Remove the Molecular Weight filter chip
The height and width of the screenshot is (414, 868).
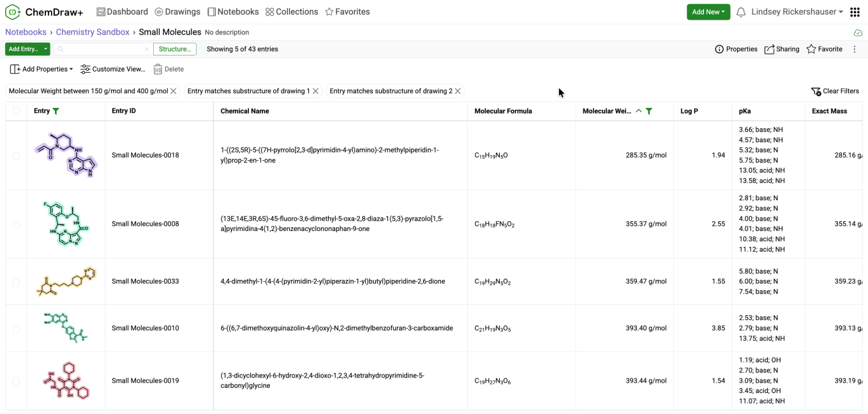coord(173,91)
